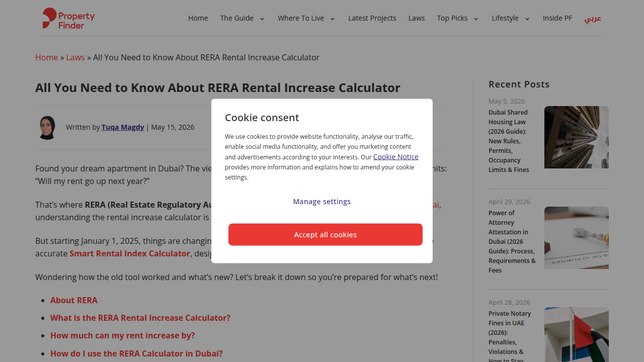This screenshot has height=362, width=644.
Task: Click Dubai Shared Housing Law thumbnail
Action: [577, 137]
